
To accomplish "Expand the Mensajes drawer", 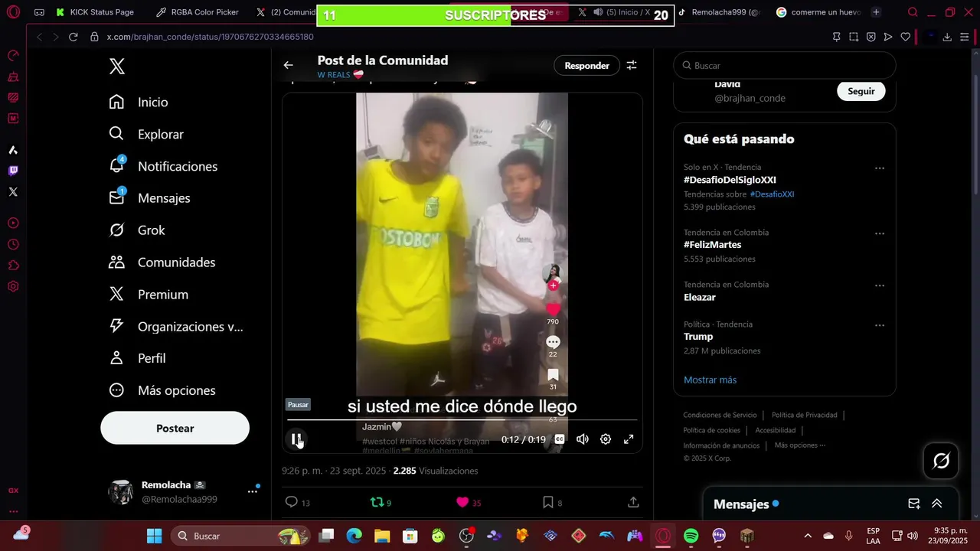I will coord(936,504).
